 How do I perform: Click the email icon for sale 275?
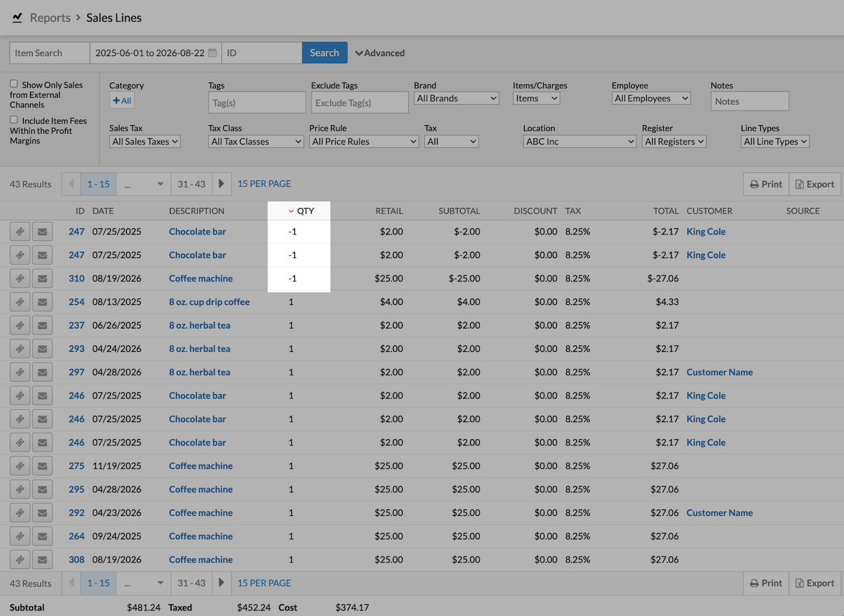click(x=42, y=466)
